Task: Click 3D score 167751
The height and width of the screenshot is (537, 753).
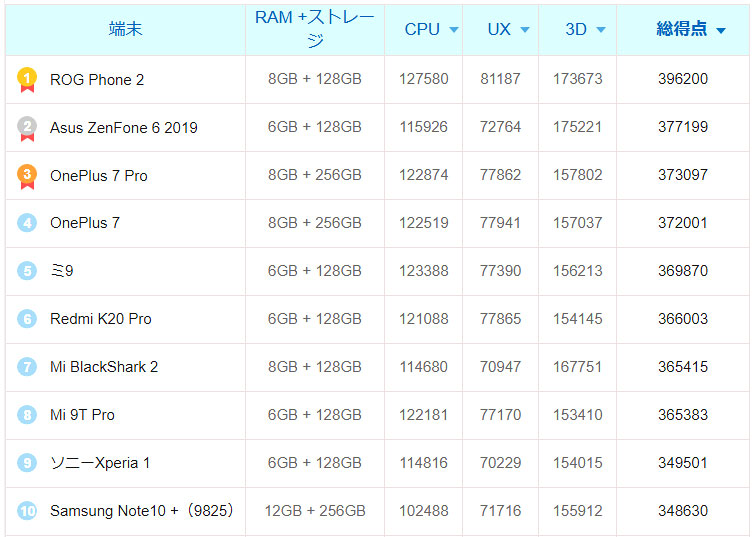Action: (x=578, y=367)
